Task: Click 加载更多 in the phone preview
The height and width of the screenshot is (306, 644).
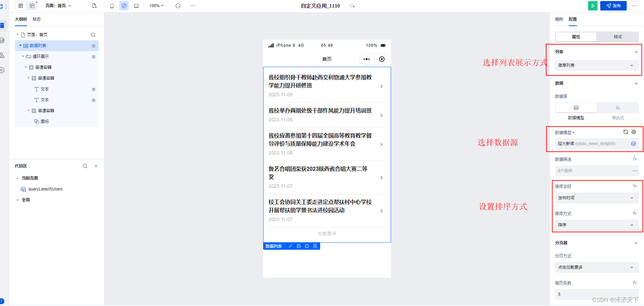Action: [x=327, y=233]
